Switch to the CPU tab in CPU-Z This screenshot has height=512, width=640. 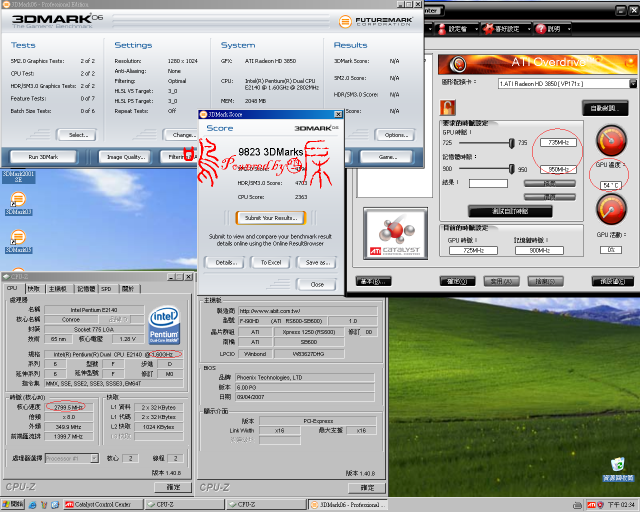(x=13, y=288)
